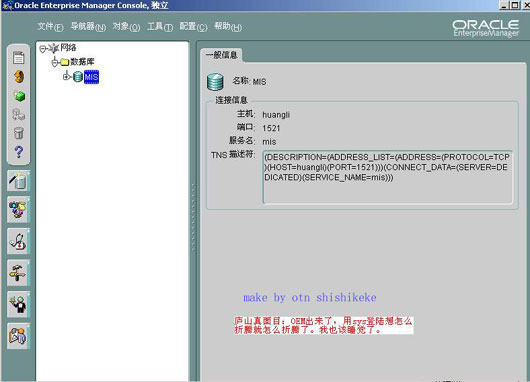Select the MIS tree item
Viewport: 530px width, 382px height.
(91, 77)
